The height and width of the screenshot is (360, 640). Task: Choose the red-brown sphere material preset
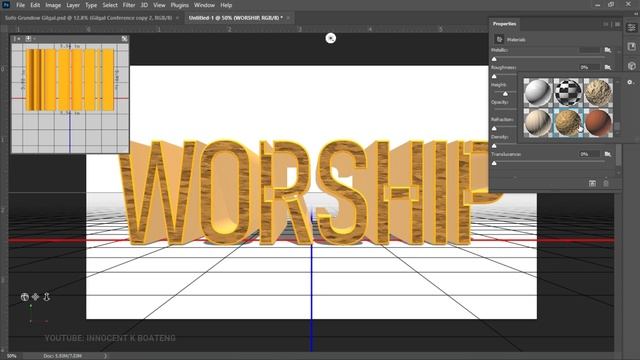click(598, 122)
